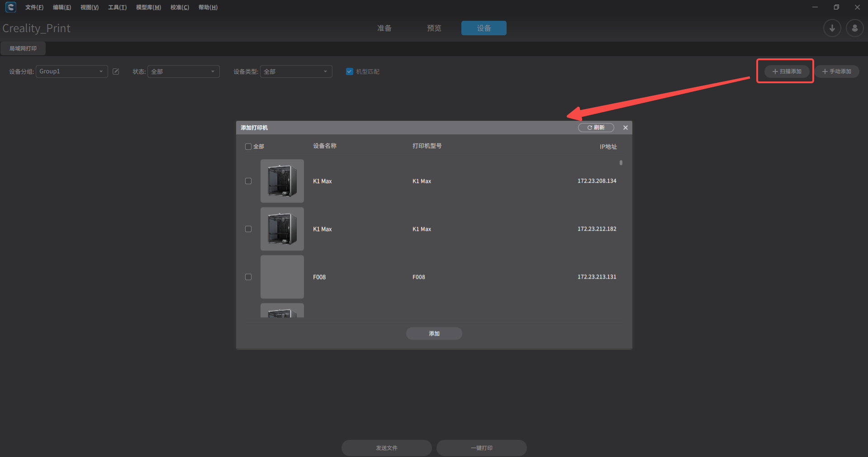
Task: Click the F008 device name text
Action: coord(319,277)
